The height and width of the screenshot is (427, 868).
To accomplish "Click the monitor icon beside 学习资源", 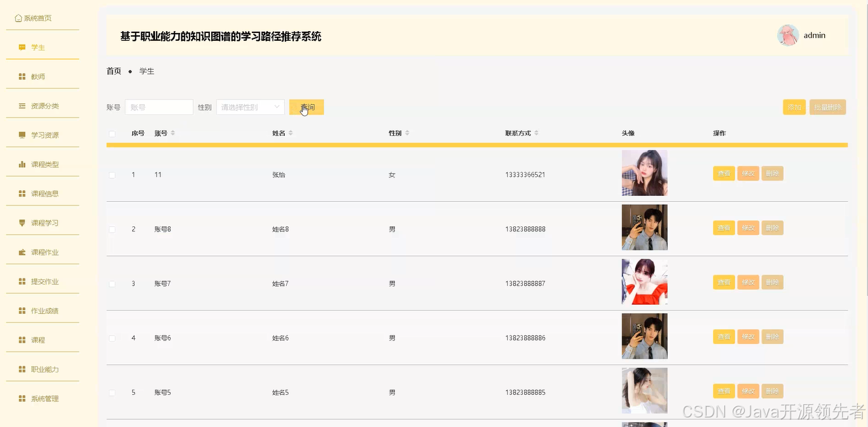I will [x=22, y=135].
